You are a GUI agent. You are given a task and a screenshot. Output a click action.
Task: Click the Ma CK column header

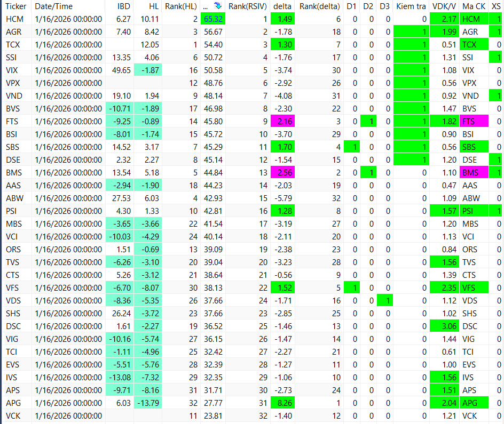[x=474, y=6]
